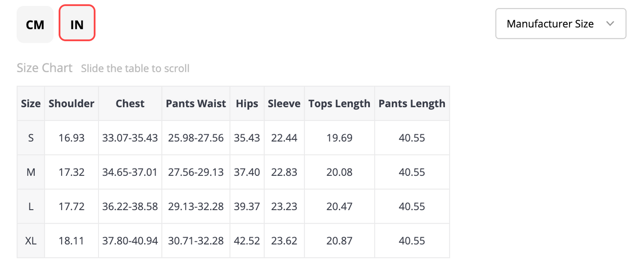Image resolution: width=644 pixels, height=265 pixels.
Task: Click the Pants Length column header
Action: (x=412, y=104)
